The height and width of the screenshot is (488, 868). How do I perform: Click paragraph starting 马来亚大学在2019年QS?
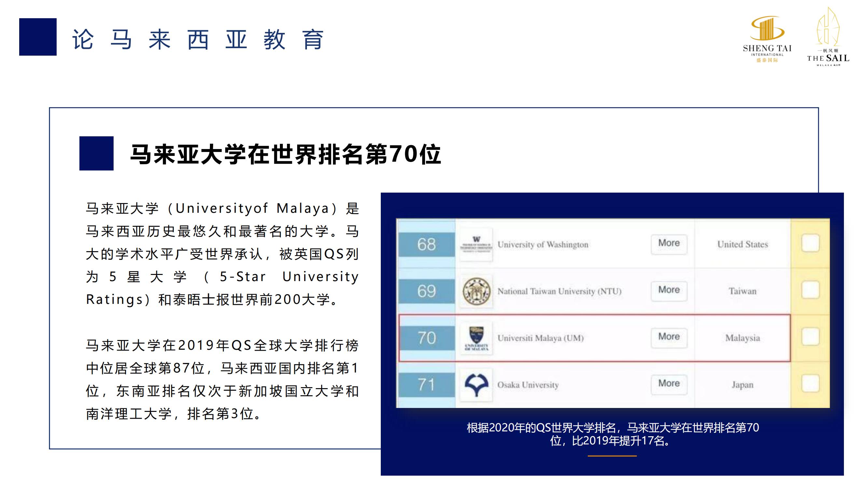point(222,380)
